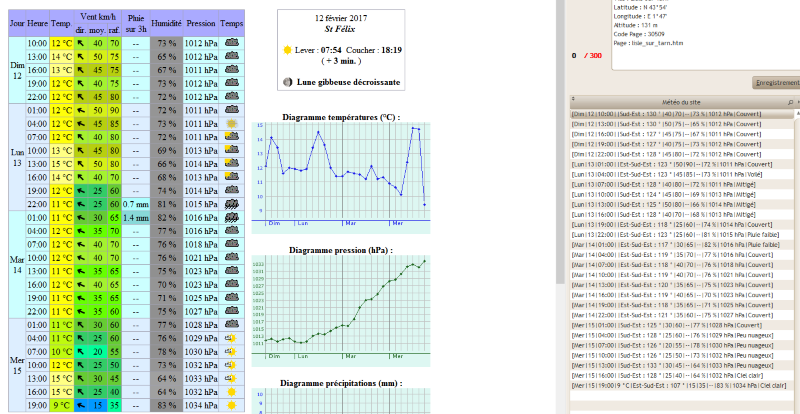
Task: Click the clear sun icon for Mer 15 19:00
Action: click(232, 406)
